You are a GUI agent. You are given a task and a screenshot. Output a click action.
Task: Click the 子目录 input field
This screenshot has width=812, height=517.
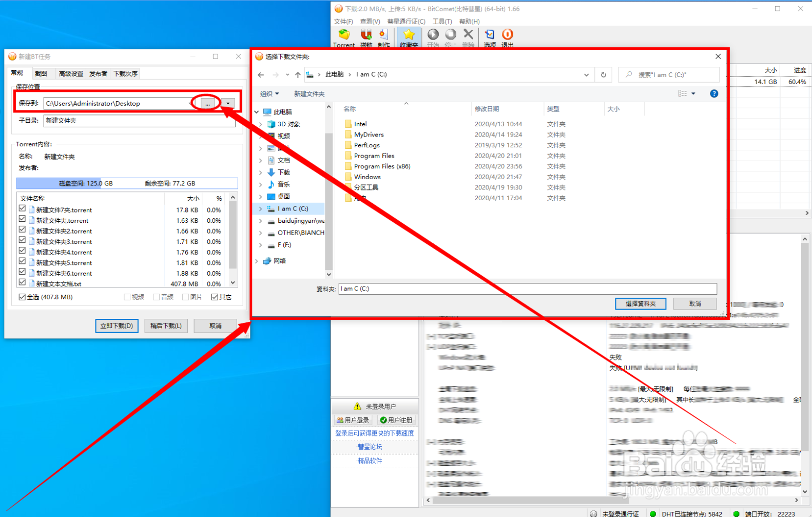pyautogui.click(x=139, y=121)
